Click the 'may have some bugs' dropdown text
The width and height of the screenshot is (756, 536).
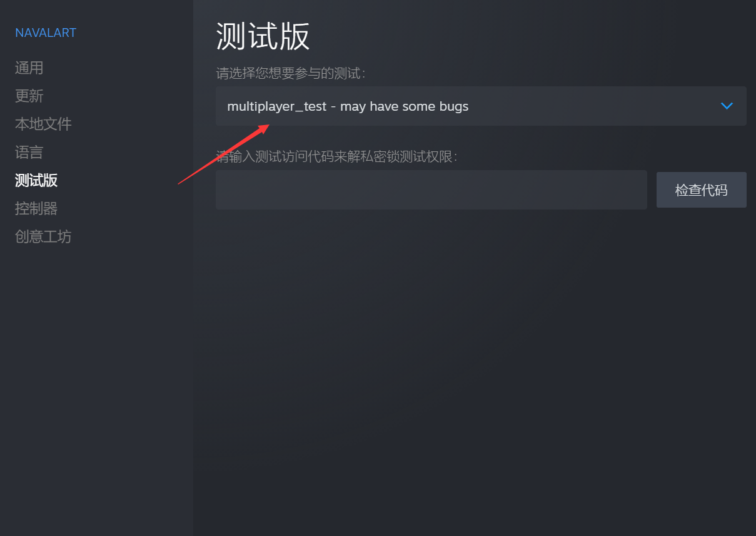404,106
